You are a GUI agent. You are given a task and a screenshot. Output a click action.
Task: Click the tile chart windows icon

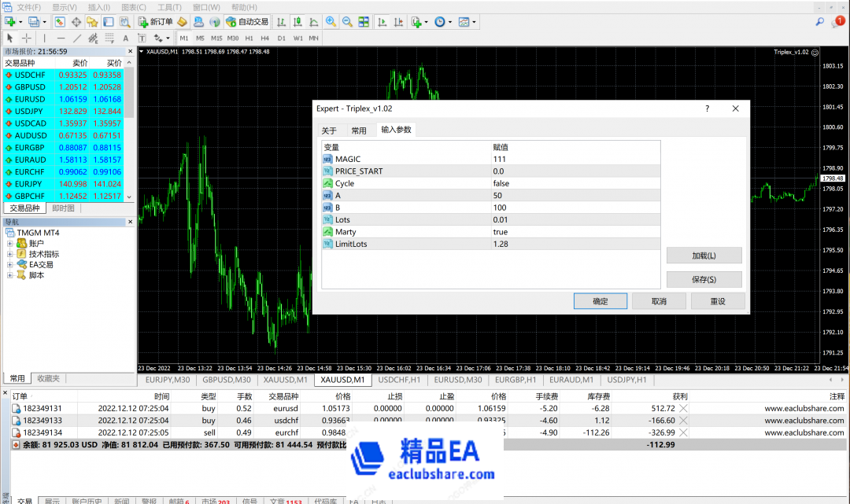[363, 22]
